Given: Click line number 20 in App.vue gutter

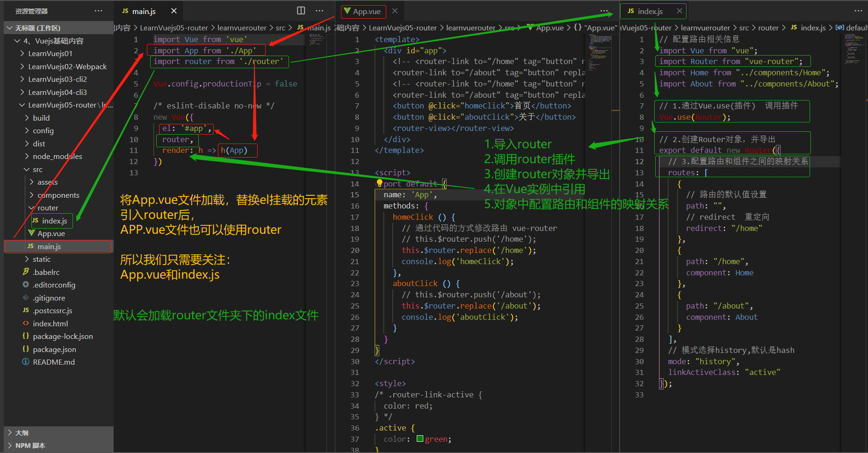Looking at the screenshot, I should coord(355,250).
